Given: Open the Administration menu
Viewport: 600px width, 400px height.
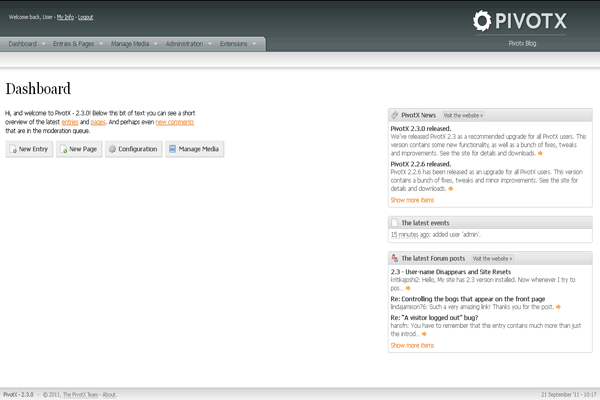Looking at the screenshot, I should coord(184,44).
